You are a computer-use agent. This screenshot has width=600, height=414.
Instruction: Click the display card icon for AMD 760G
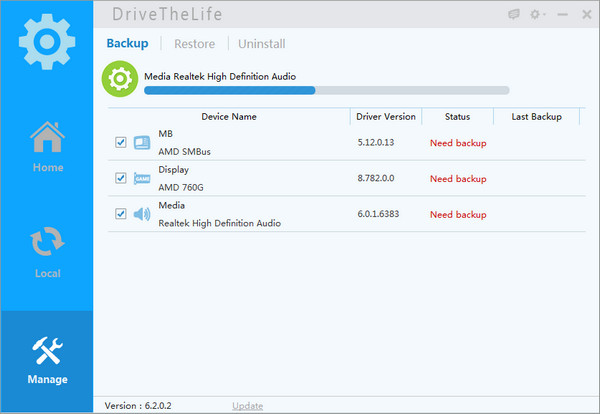point(142,178)
